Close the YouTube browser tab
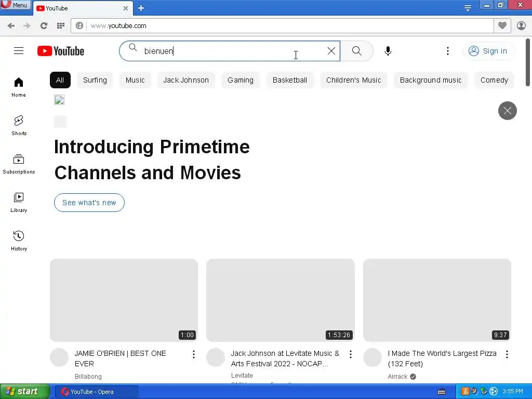Screen dimensions: 532x399 point(126,8)
